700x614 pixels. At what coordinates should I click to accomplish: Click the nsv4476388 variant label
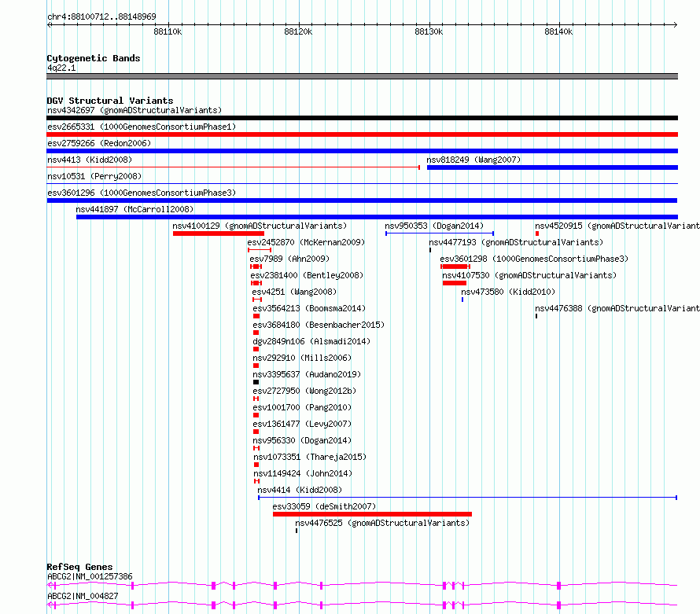click(617, 308)
